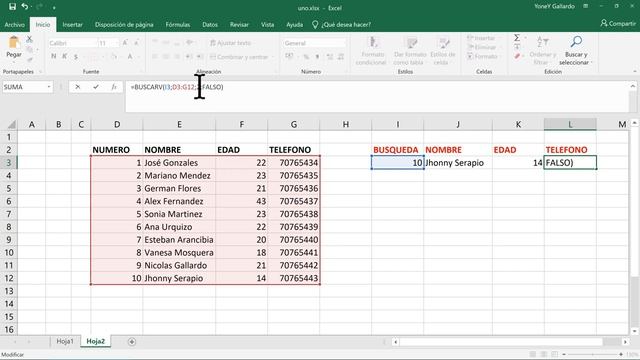The width and height of the screenshot is (640, 360).
Task: Click the Compartir share button
Action: click(x=618, y=24)
